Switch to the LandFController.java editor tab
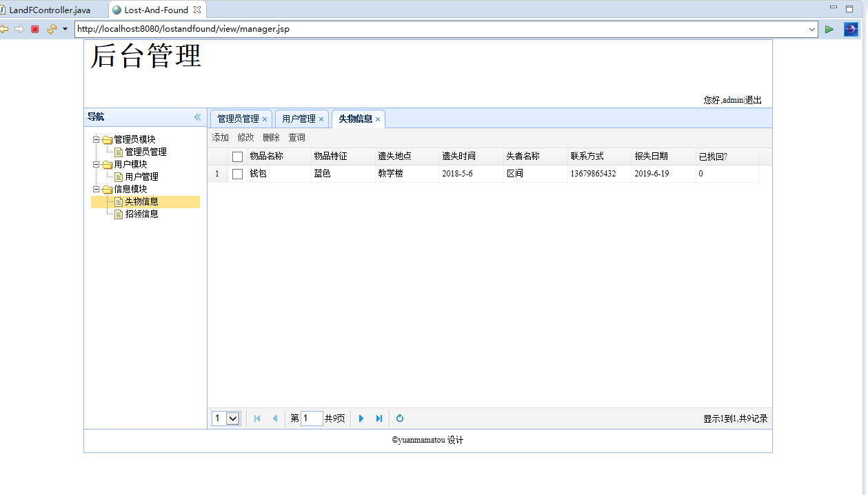This screenshot has width=868, height=495. [x=48, y=10]
